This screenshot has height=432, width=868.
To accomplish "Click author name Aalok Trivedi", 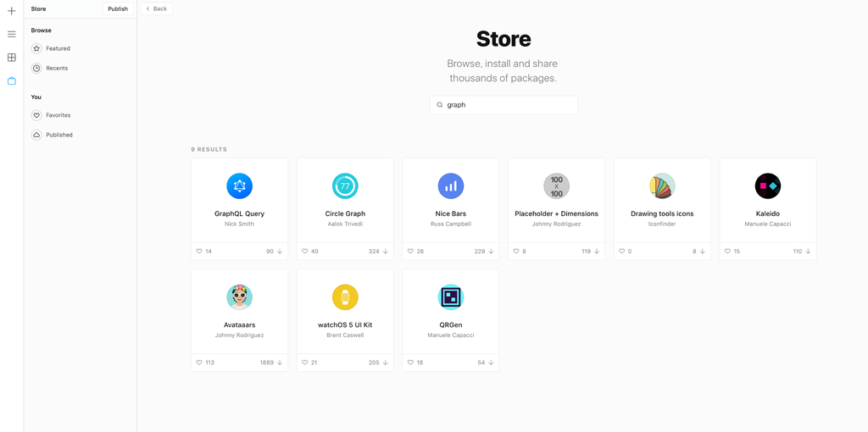I will 345,224.
